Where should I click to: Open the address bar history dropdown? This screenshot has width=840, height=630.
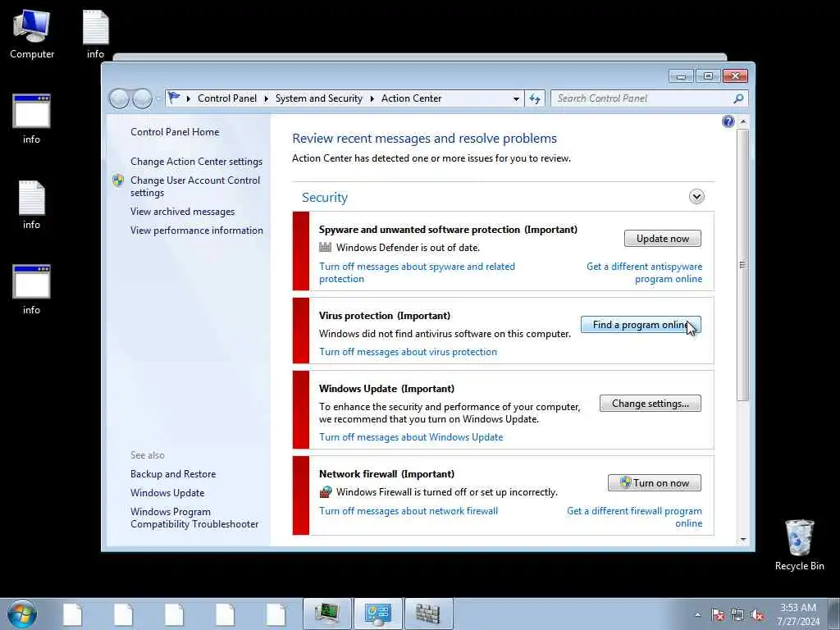click(516, 98)
